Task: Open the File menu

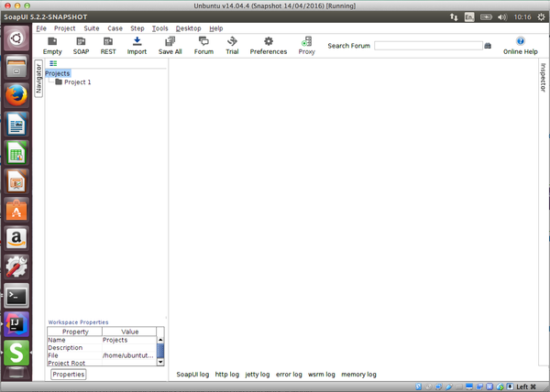Action: point(41,28)
